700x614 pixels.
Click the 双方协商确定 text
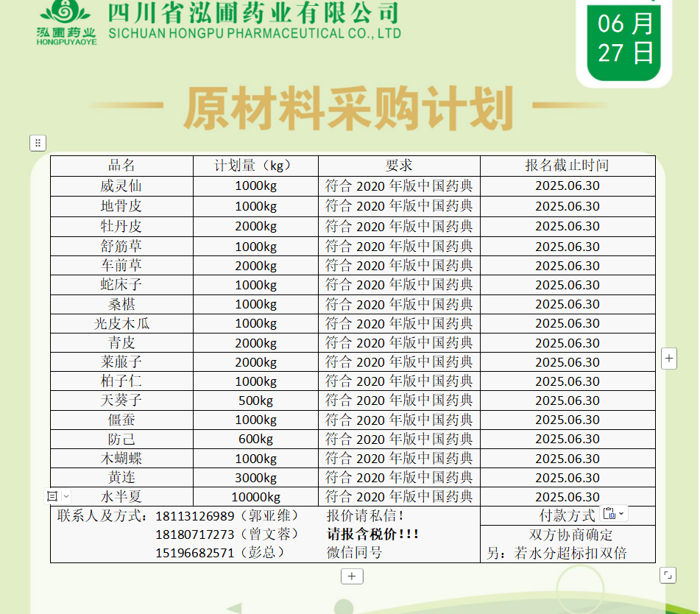pos(571,534)
